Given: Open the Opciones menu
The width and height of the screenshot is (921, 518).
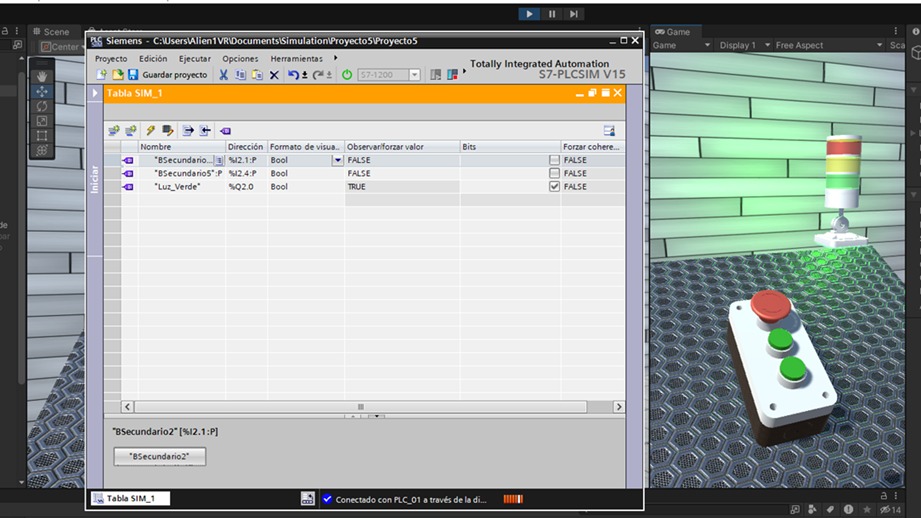Looking at the screenshot, I should (x=240, y=59).
